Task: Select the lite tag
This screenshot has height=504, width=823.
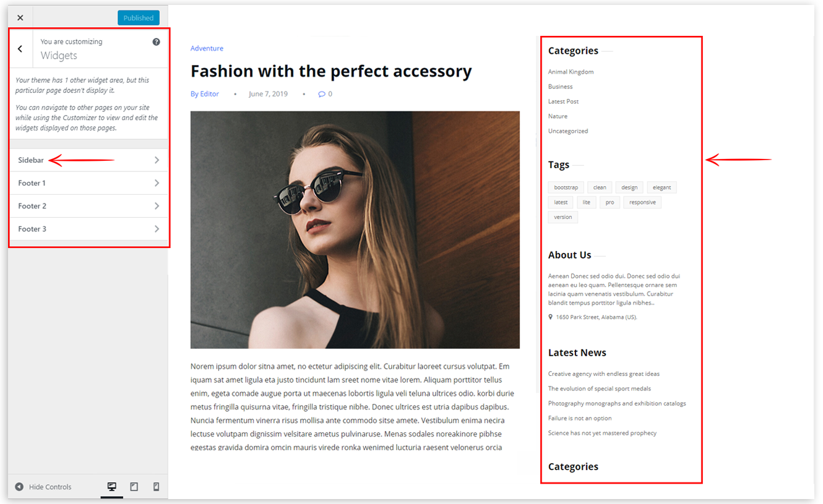Action: tap(586, 202)
